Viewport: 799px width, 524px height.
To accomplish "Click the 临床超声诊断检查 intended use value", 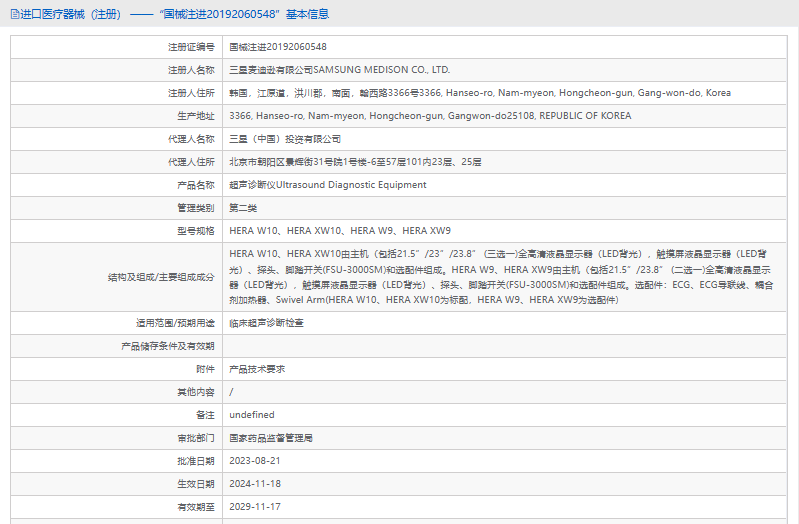I will (x=267, y=323).
